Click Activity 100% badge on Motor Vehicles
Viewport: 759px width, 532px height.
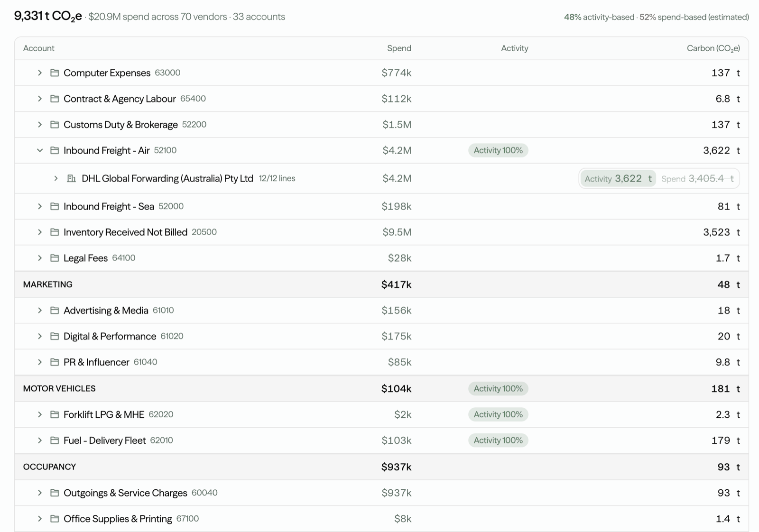click(x=498, y=389)
